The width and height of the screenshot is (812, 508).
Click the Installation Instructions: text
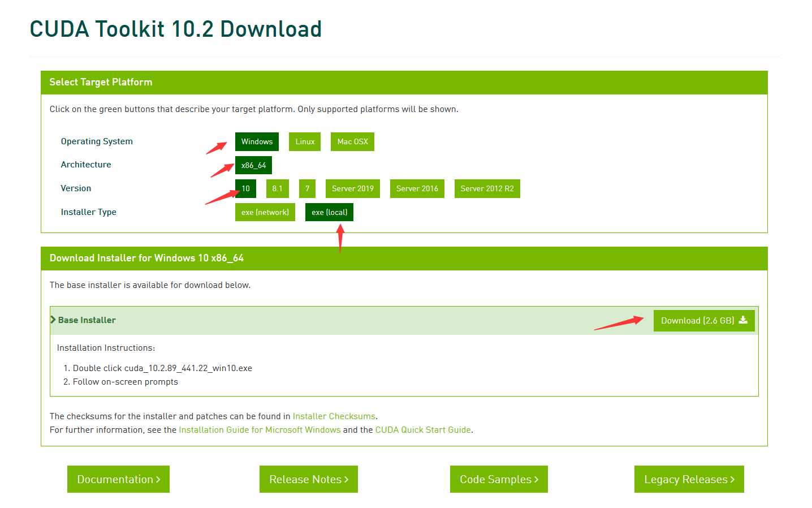click(x=106, y=348)
